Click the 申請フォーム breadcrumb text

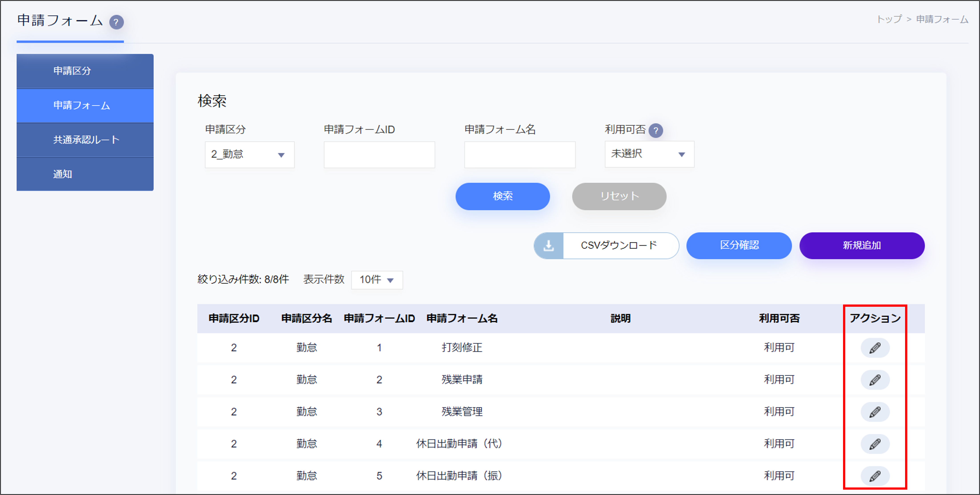coord(942,19)
